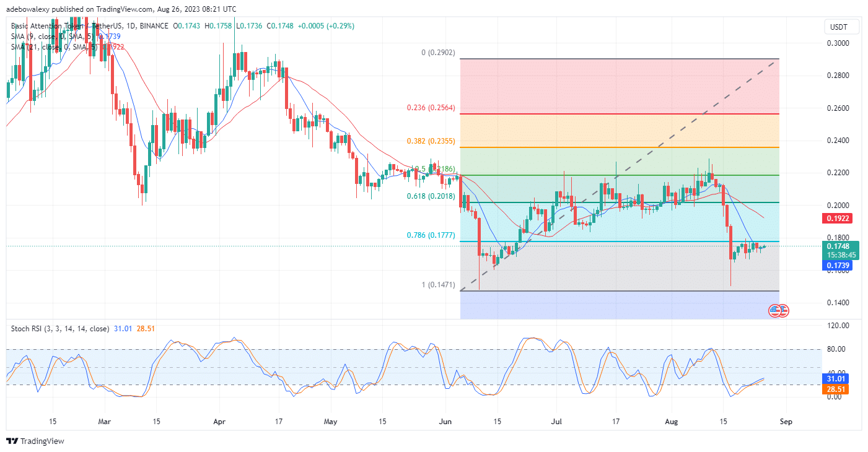Click the 0.1400 price axis label
Image resolution: width=868 pixels, height=452 pixels.
pyautogui.click(x=838, y=303)
